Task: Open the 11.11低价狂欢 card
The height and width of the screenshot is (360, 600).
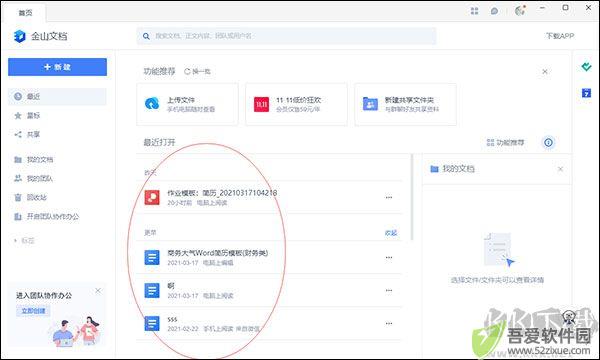Action: (x=297, y=104)
